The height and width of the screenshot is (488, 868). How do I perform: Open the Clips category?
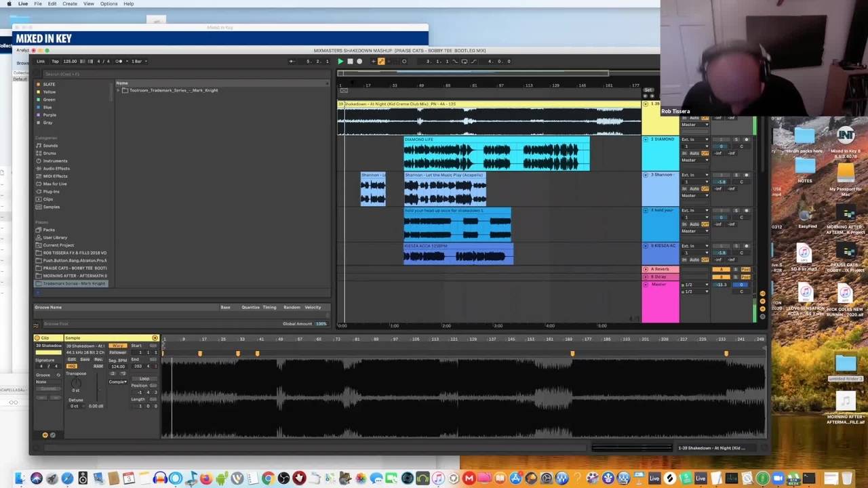click(48, 199)
